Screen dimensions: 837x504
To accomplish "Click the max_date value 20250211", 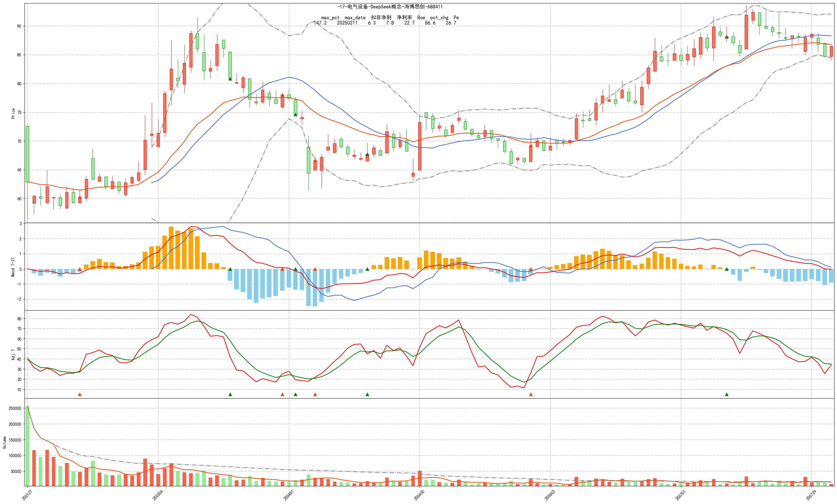I will 347,23.
